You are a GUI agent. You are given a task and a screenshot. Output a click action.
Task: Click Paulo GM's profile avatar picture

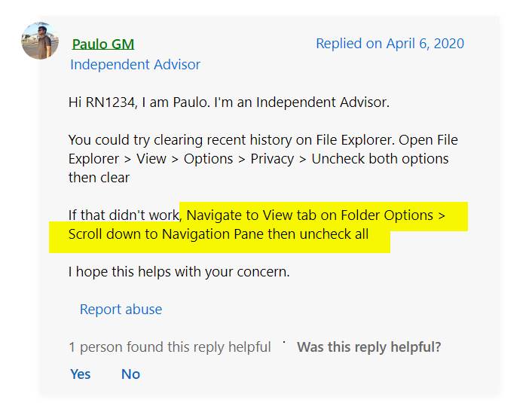[x=40, y=40]
